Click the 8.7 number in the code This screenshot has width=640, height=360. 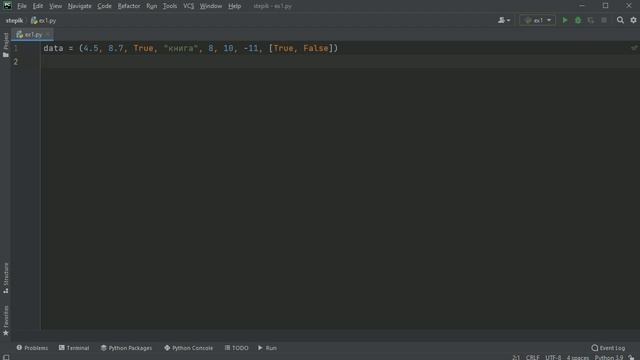tap(116, 48)
